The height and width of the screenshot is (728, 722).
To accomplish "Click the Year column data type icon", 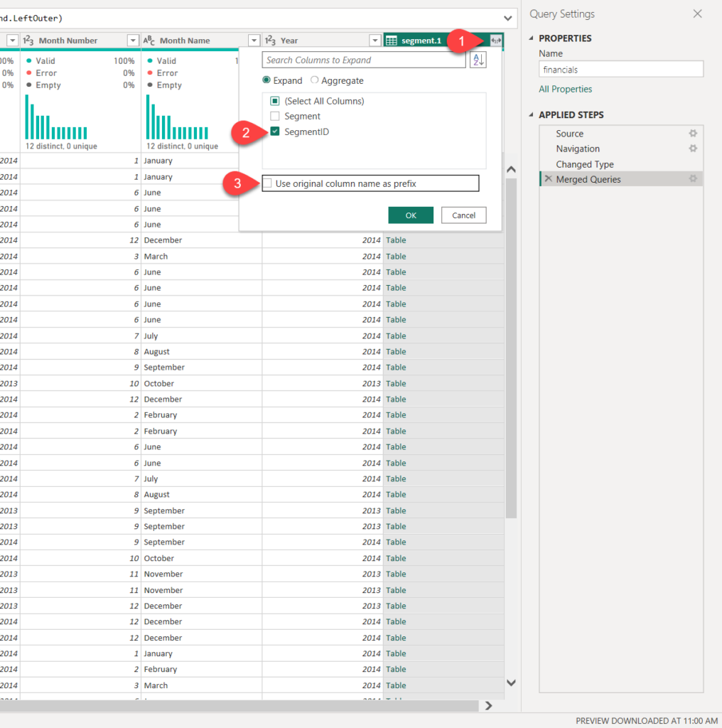I will [x=270, y=41].
